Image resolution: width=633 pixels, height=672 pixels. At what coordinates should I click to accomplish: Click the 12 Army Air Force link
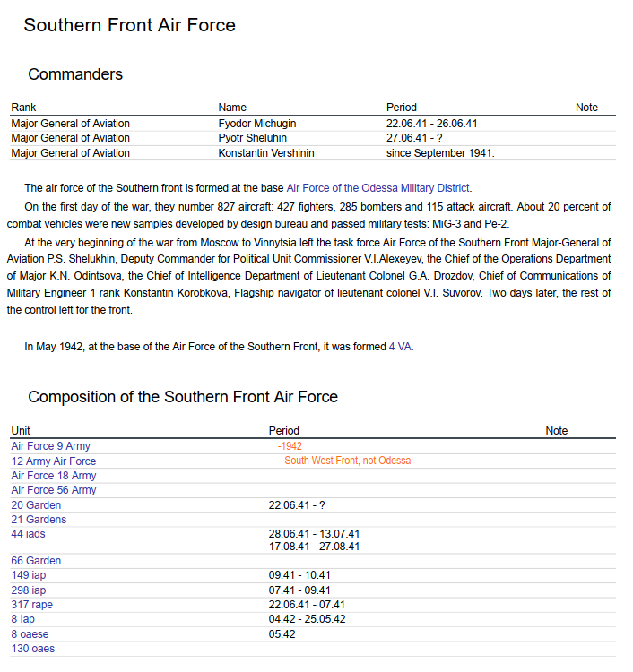[x=53, y=461]
